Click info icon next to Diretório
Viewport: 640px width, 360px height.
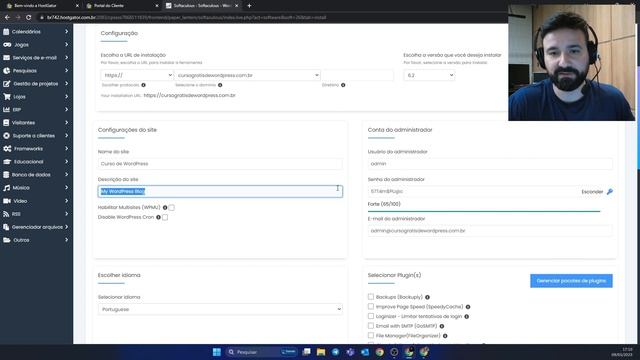pyautogui.click(x=343, y=85)
